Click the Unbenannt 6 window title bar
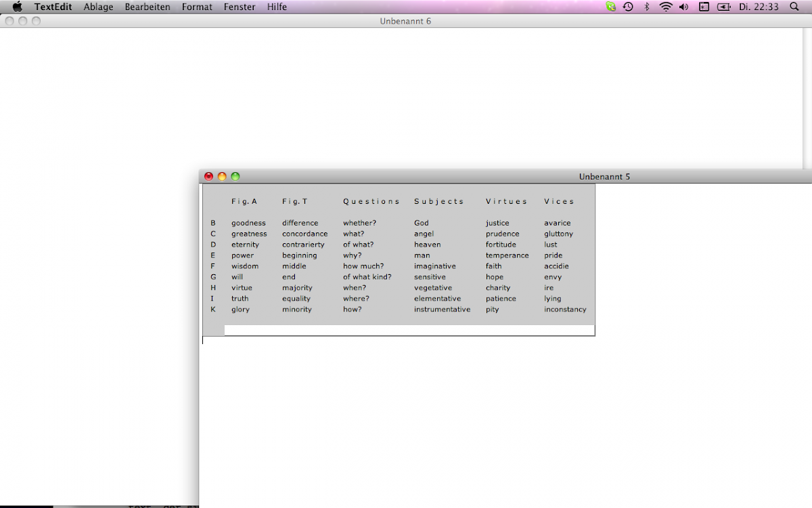This screenshot has width=812, height=508. point(405,21)
